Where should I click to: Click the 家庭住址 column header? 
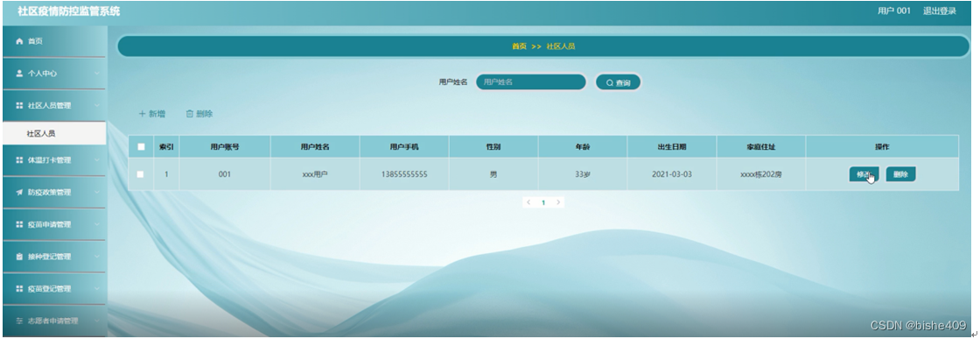click(x=760, y=147)
